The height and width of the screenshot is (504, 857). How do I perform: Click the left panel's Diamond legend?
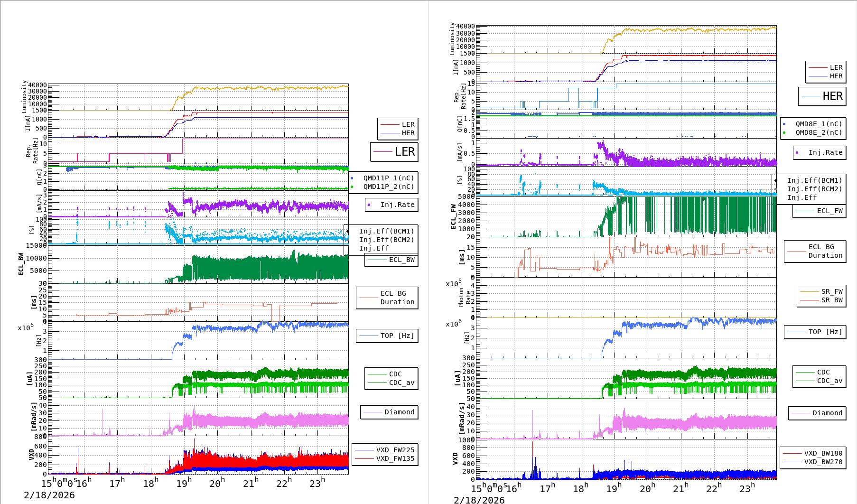pos(389,412)
